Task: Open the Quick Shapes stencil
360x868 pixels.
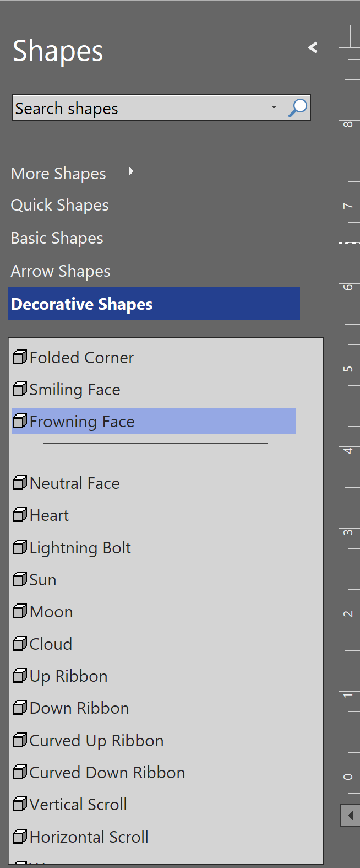Action: [60, 205]
